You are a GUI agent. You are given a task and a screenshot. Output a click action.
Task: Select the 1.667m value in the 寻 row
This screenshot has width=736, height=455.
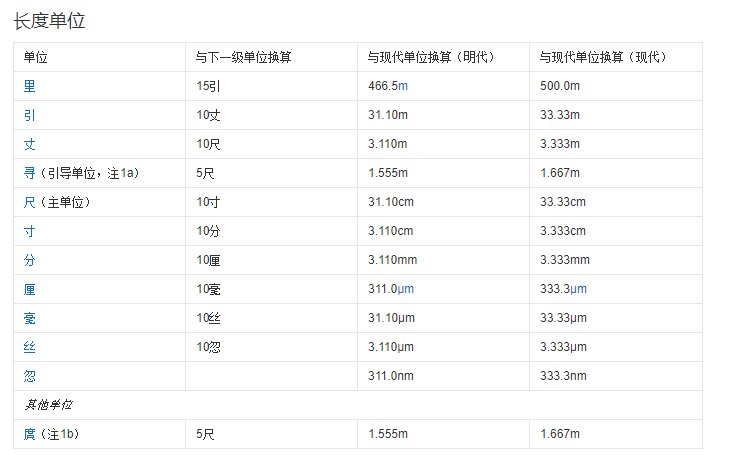pyautogui.click(x=560, y=173)
